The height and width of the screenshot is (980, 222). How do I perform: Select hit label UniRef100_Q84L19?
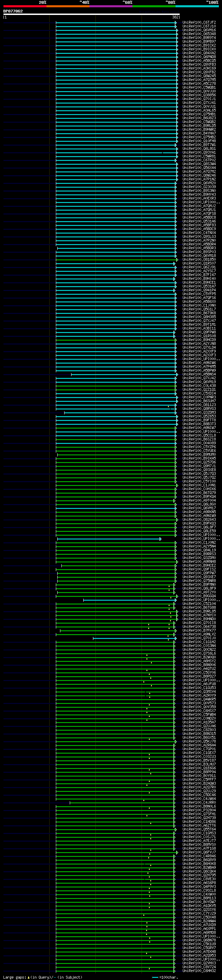199,550
